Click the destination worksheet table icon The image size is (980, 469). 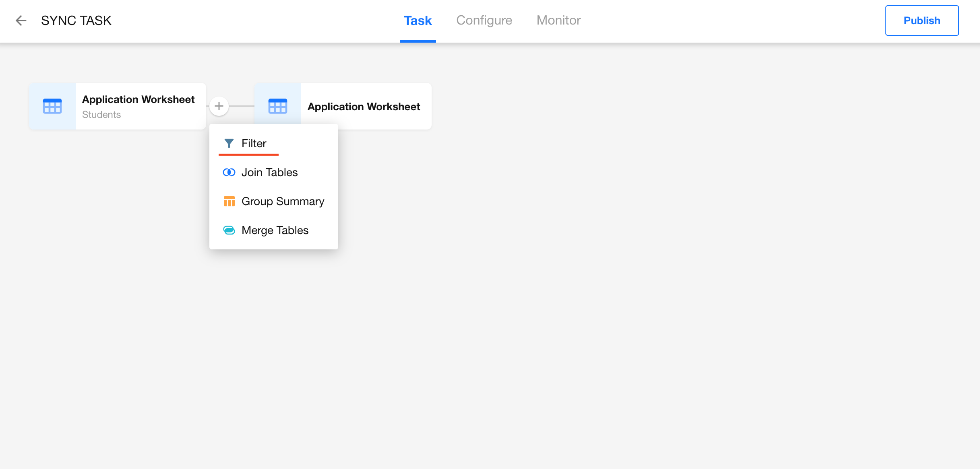278,106
